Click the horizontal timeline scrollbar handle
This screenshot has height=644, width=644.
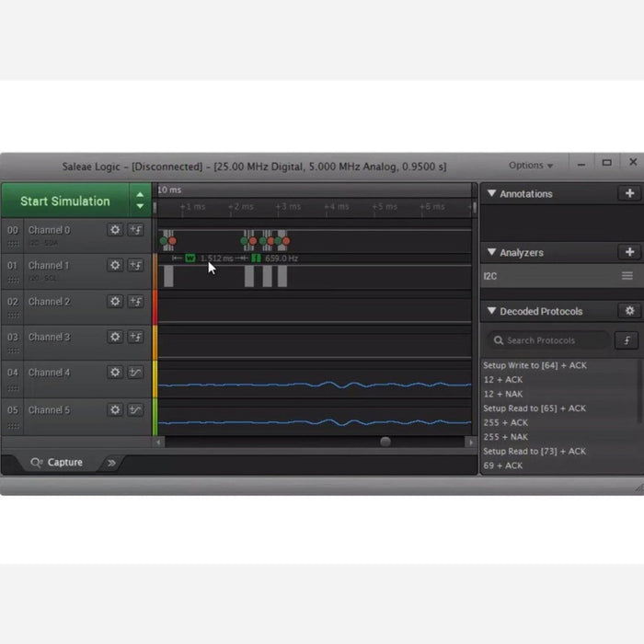(x=385, y=443)
